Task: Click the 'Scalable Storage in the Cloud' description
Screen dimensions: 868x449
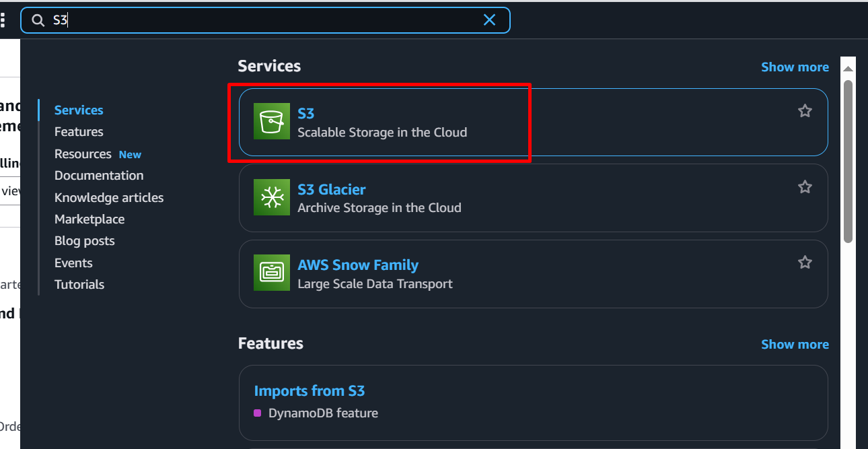Action: tap(382, 133)
